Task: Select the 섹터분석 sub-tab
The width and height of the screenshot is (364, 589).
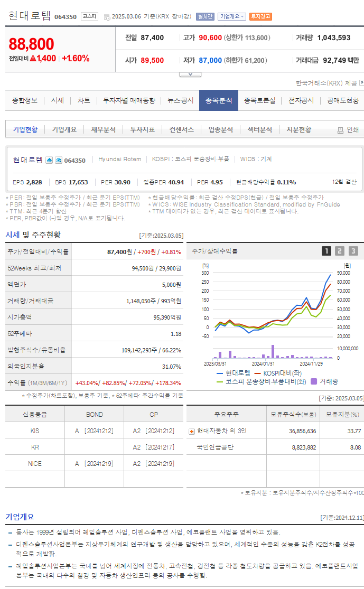Action: (259, 129)
